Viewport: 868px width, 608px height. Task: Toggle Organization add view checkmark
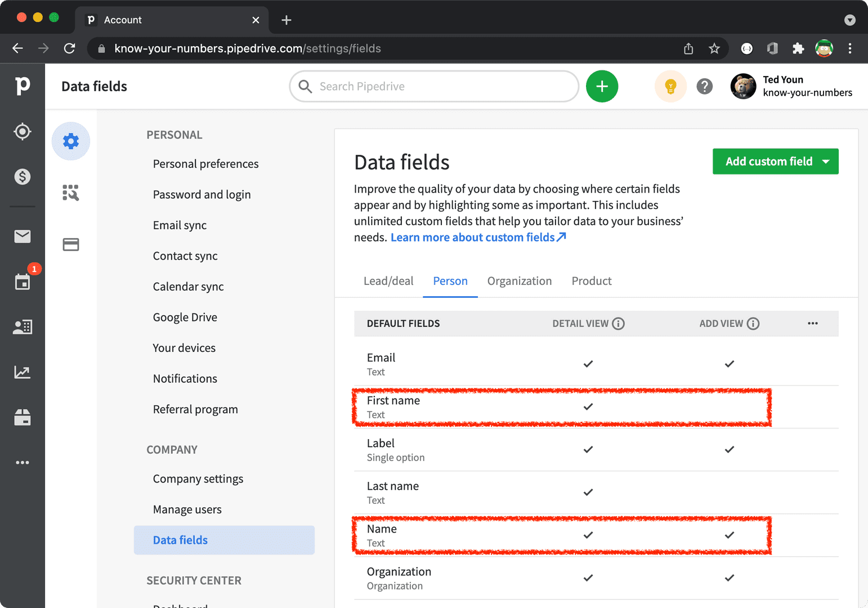coord(730,578)
